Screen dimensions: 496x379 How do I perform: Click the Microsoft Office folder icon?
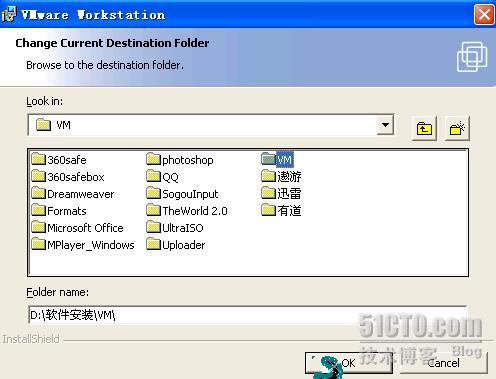tap(38, 227)
